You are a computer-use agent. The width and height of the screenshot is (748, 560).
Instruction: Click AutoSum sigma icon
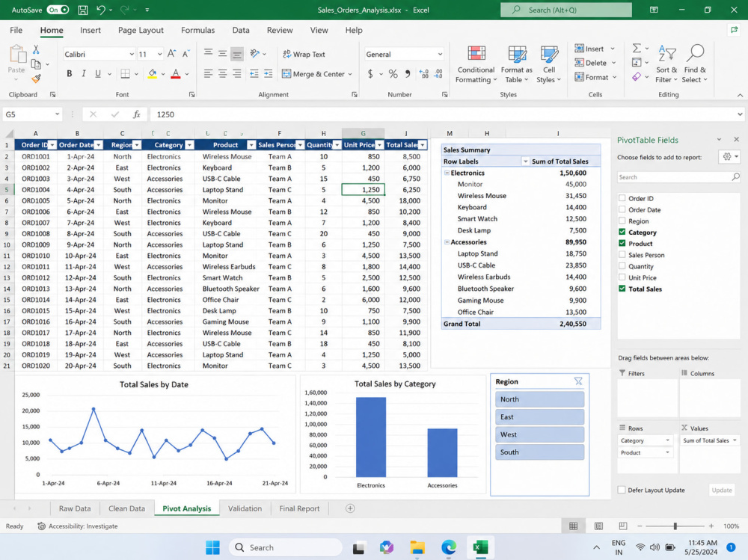(x=637, y=48)
